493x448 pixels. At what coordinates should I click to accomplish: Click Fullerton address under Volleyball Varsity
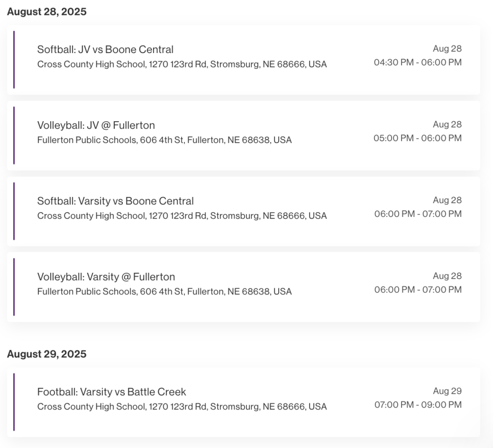pos(165,292)
